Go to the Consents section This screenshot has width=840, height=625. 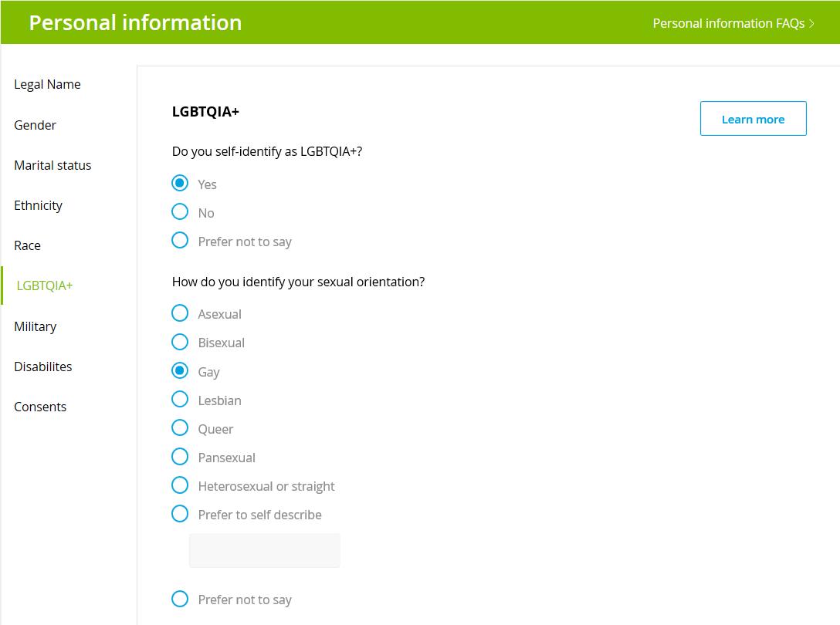coord(40,407)
